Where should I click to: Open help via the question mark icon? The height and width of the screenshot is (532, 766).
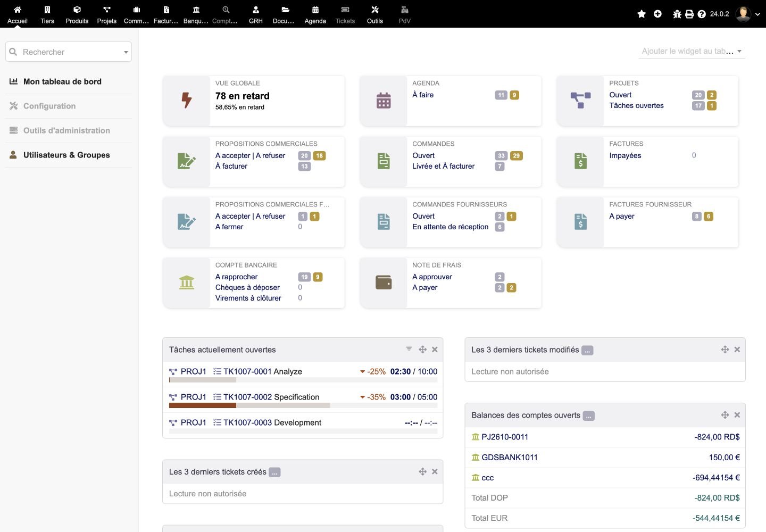click(702, 14)
